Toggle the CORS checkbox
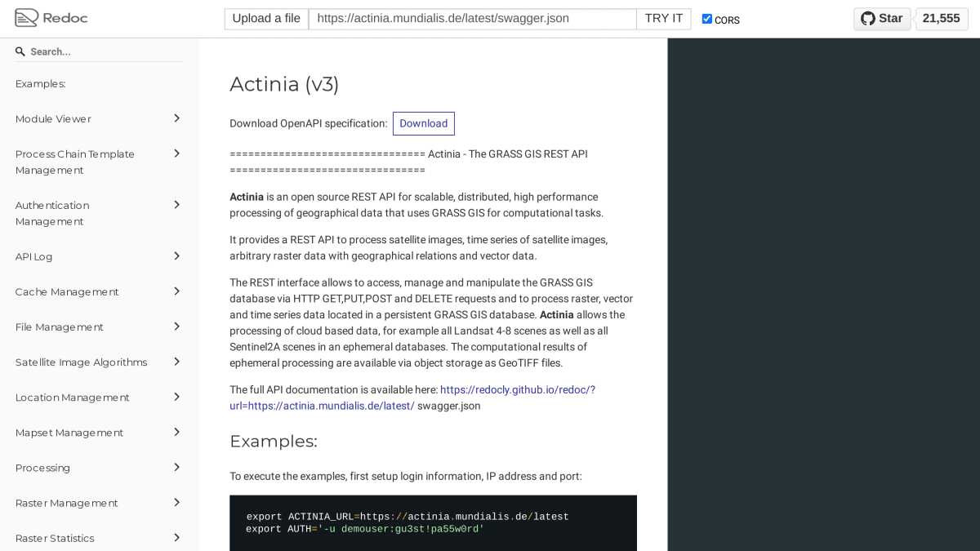Image resolution: width=980 pixels, height=551 pixels. point(707,19)
